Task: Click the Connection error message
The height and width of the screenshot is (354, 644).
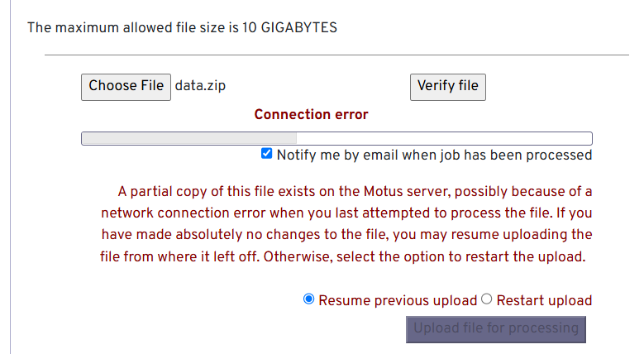Action: point(311,114)
